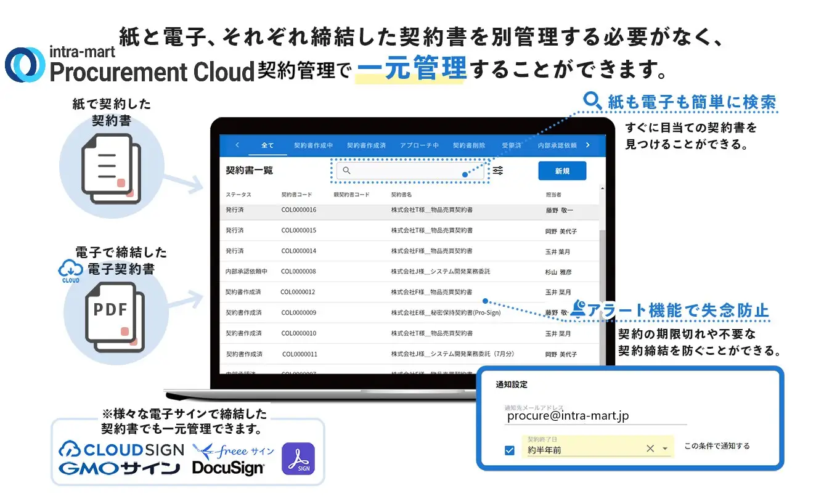Select contract code COL0000008
The width and height of the screenshot is (824, 504).
coord(299,271)
